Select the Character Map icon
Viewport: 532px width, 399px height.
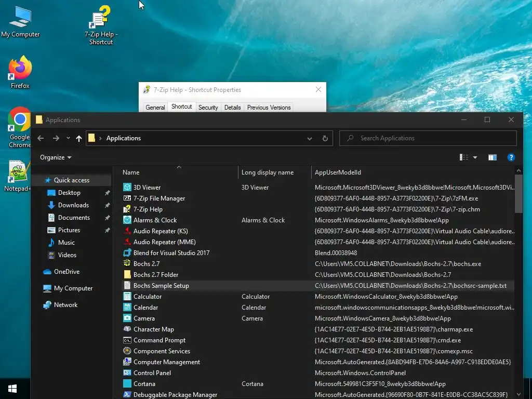(x=127, y=329)
